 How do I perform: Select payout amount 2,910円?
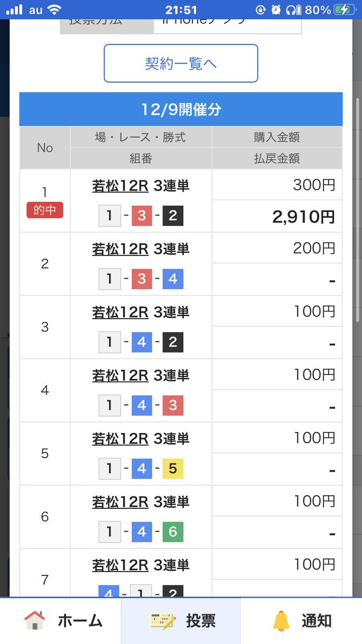point(304,217)
